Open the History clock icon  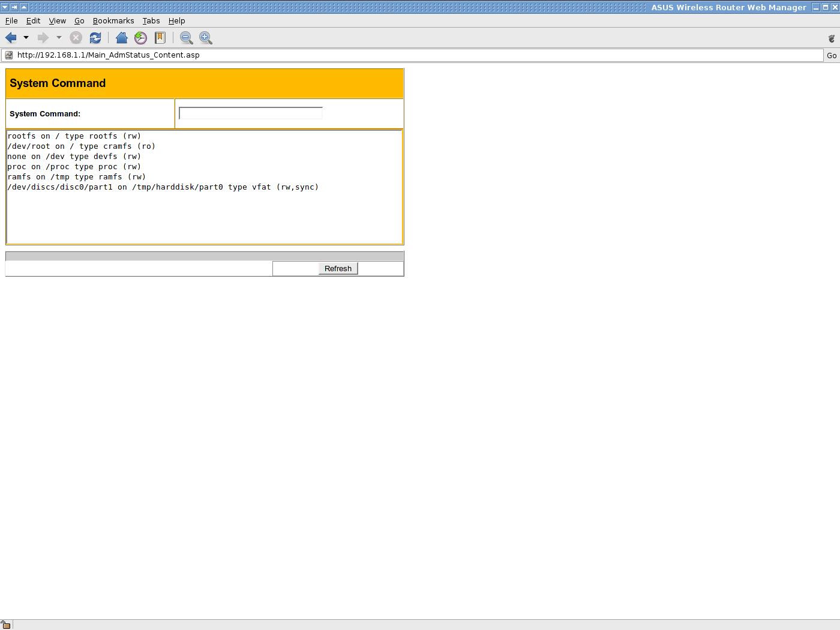[141, 38]
